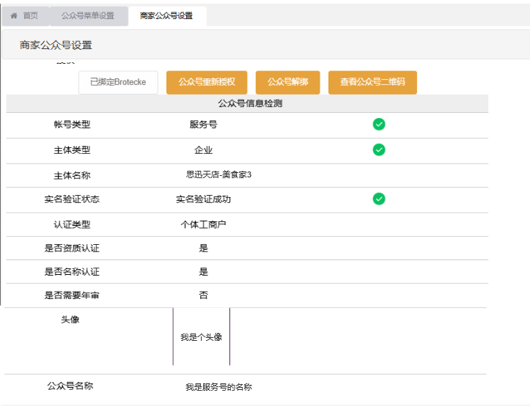Click the 个体工商户 value
This screenshot has width=530, height=420.
(204, 225)
